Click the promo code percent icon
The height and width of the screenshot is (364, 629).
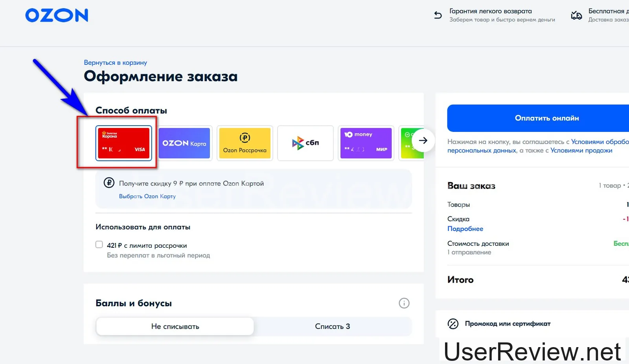tap(453, 324)
